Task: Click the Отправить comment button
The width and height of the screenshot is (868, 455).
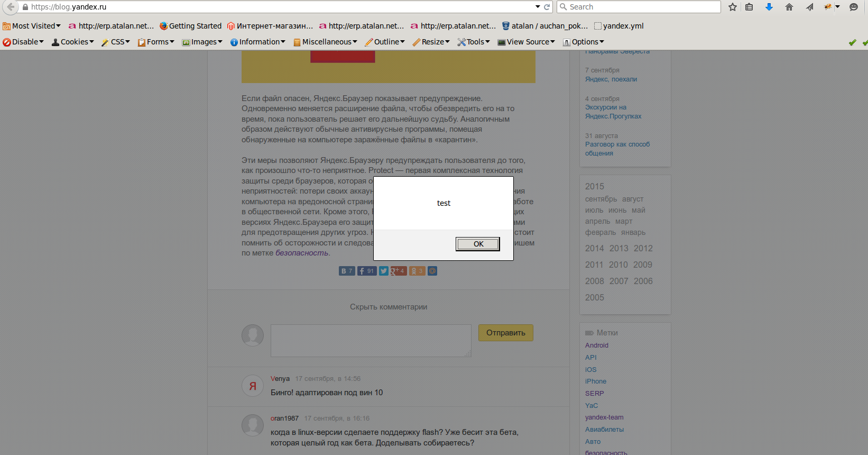Action: point(506,333)
